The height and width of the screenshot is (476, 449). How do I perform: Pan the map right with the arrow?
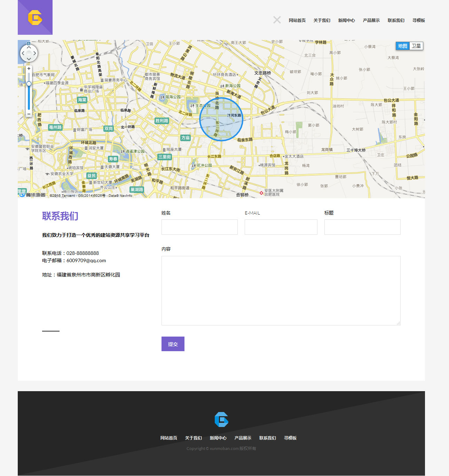(x=35, y=53)
